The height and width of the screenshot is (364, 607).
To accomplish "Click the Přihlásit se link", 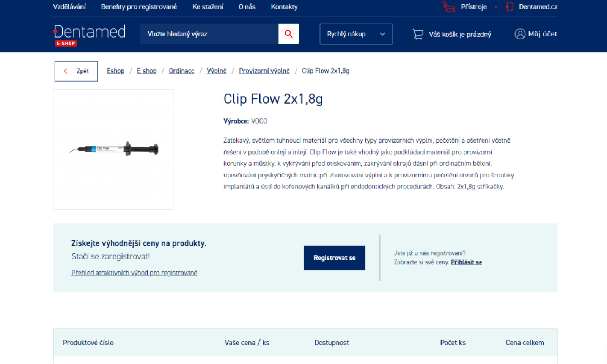I will click(x=466, y=262).
